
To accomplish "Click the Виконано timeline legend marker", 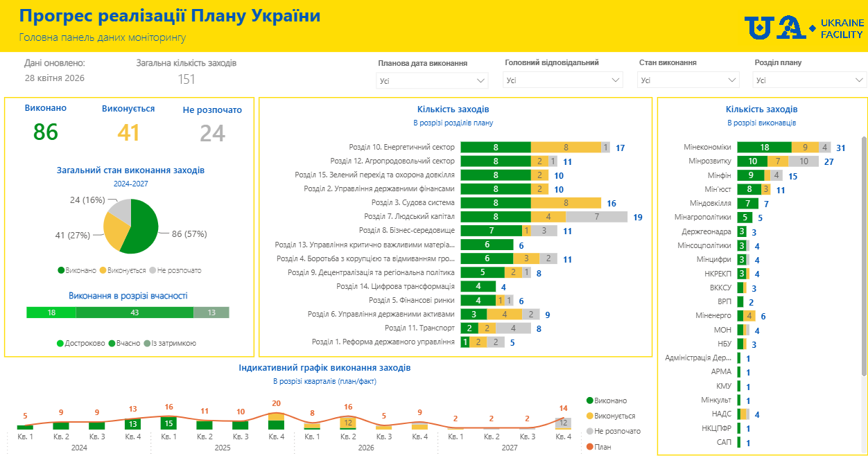I will point(590,400).
